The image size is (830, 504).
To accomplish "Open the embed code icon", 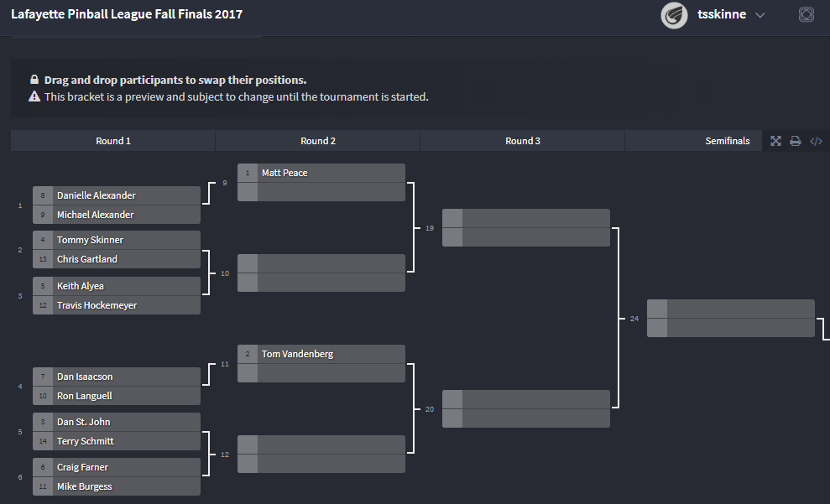I will pyautogui.click(x=816, y=142).
